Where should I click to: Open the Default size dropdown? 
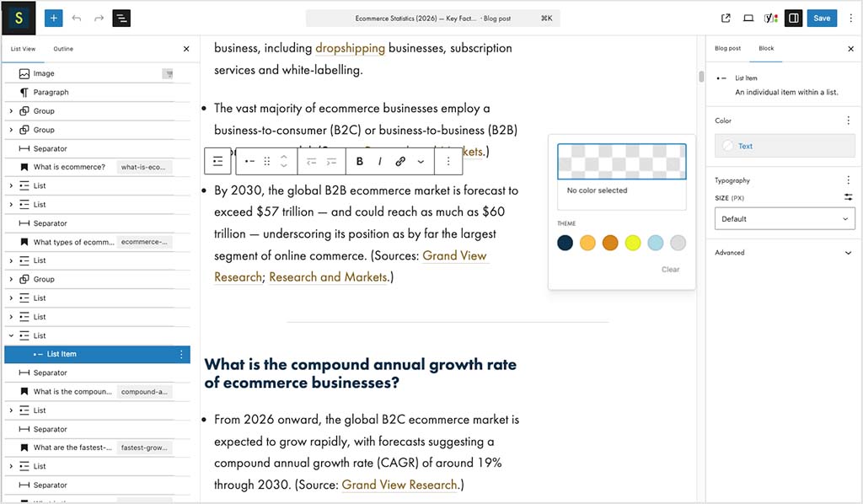coord(785,219)
